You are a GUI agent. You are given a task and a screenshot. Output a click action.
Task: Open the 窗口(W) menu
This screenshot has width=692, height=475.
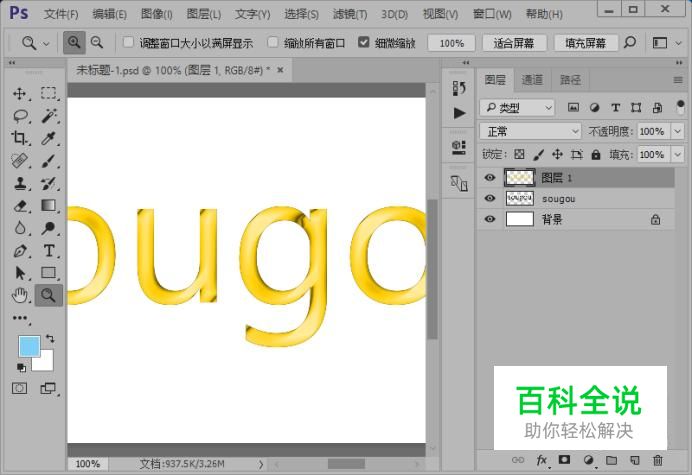[492, 14]
